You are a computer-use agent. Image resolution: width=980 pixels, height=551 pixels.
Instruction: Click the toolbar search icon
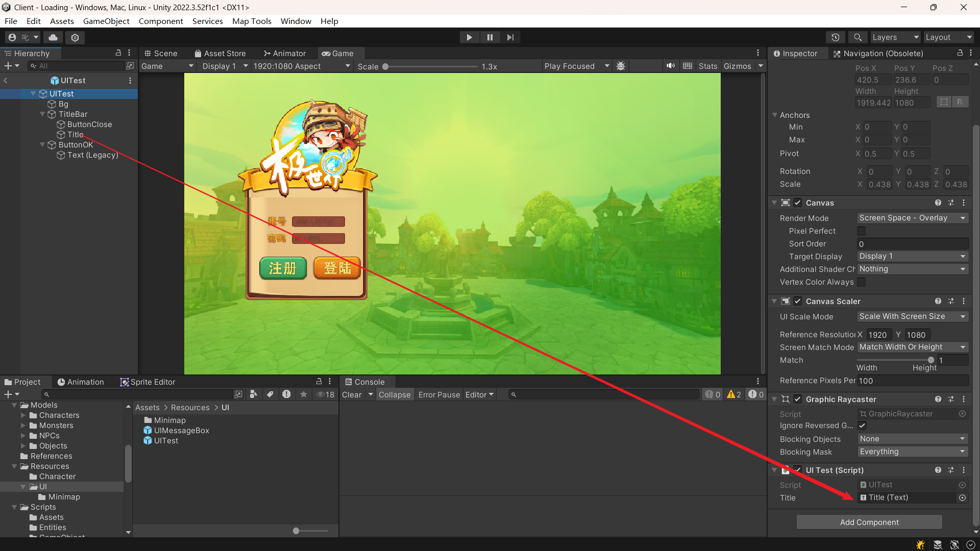857,37
